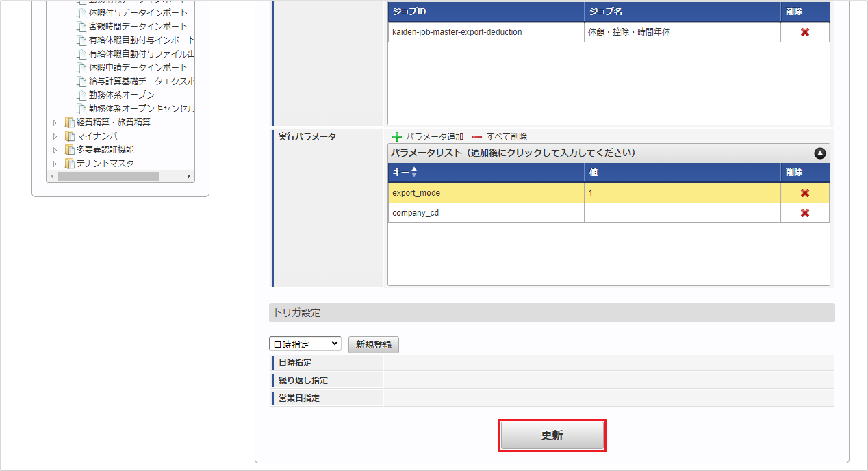Click the ジョブID column header
This screenshot has height=471, width=868.
tap(486, 12)
